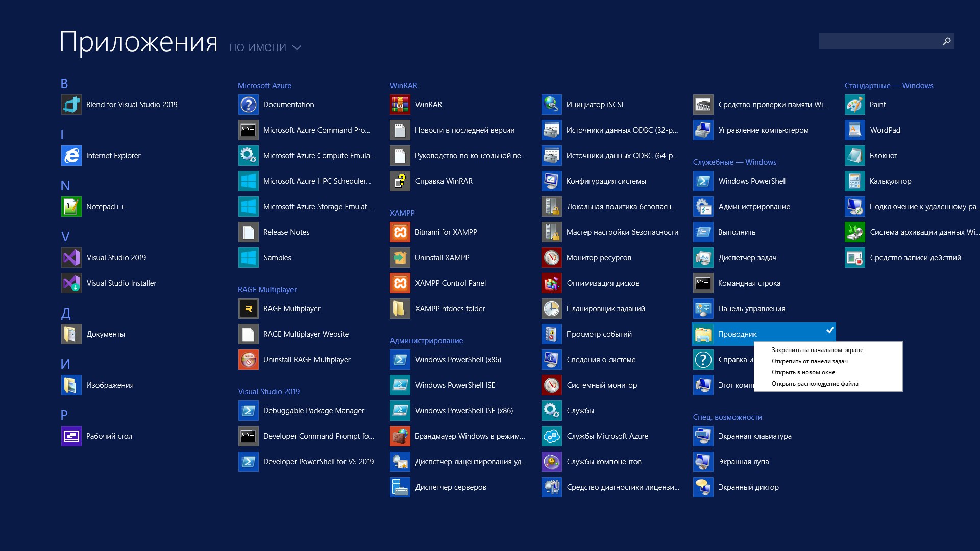
Task: Click 'Developer PowerShell for VS 2019' label
Action: (318, 462)
